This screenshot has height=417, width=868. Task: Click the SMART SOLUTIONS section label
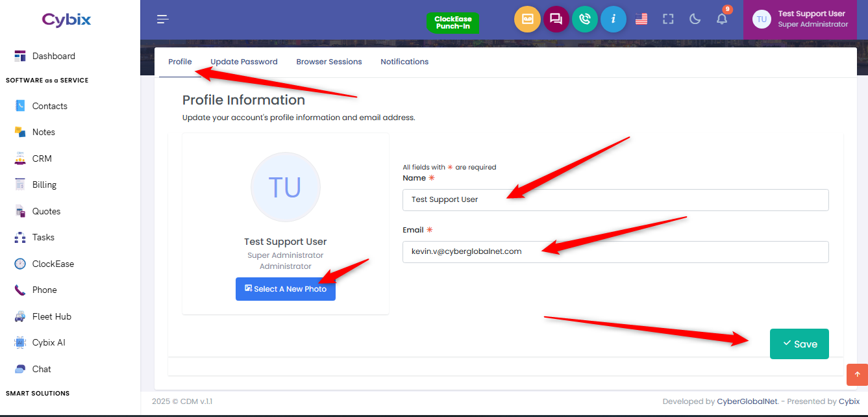tap(38, 393)
